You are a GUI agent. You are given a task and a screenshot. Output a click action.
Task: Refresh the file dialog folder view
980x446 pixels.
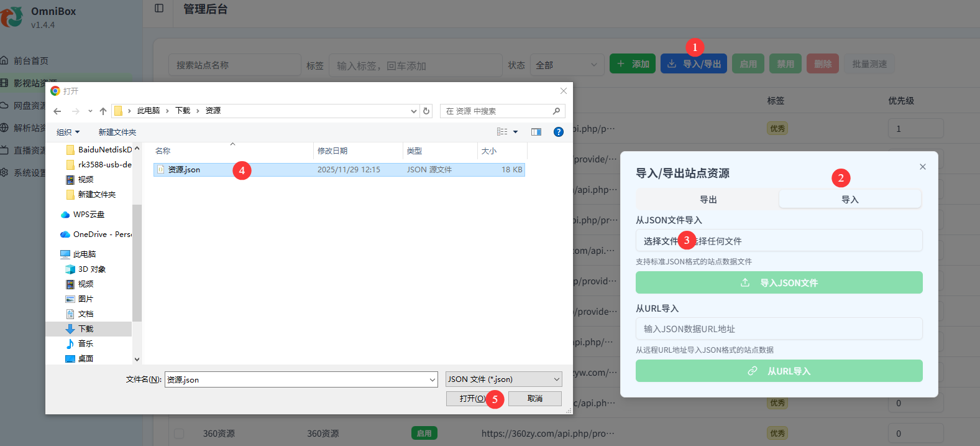[x=426, y=111]
